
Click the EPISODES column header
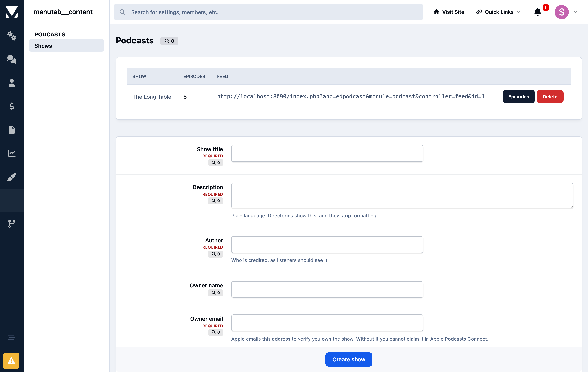(194, 76)
